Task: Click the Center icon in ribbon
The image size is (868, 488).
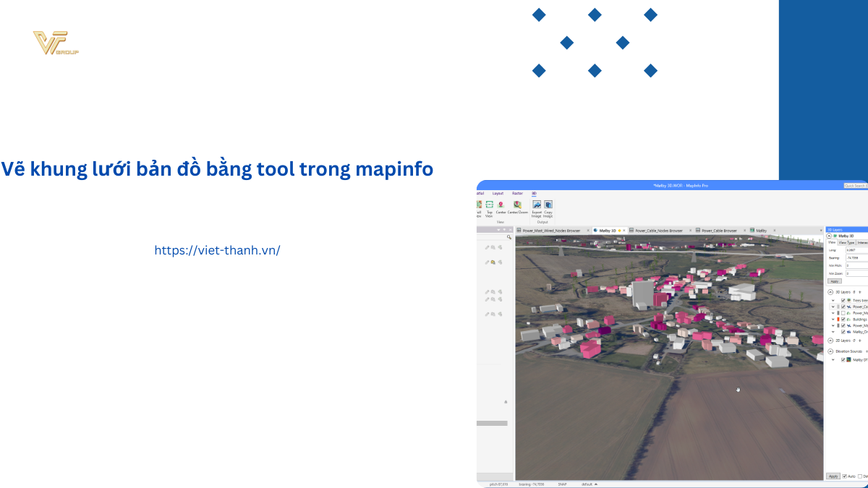Action: click(x=501, y=205)
